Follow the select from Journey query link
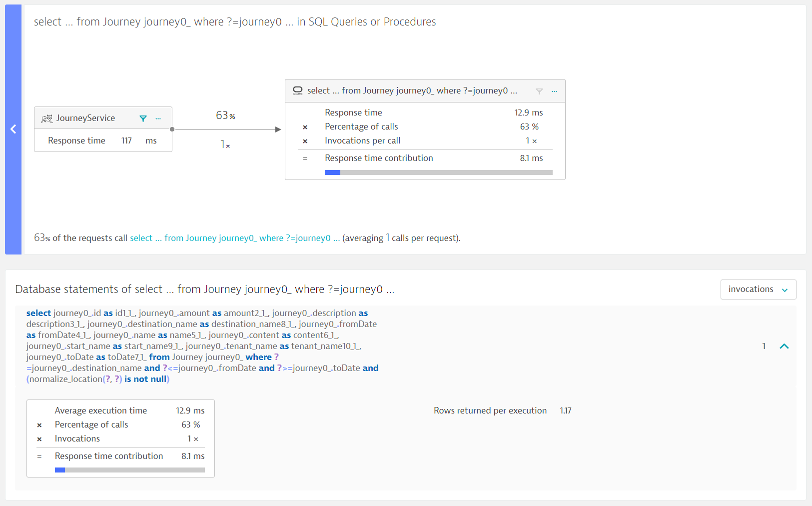Viewport: 812px width, 506px height. [x=235, y=238]
